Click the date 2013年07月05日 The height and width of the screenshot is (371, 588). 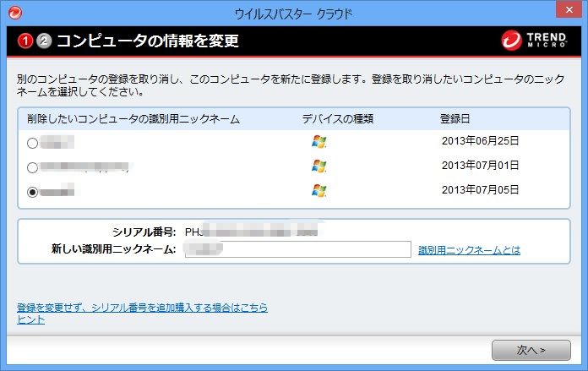480,190
